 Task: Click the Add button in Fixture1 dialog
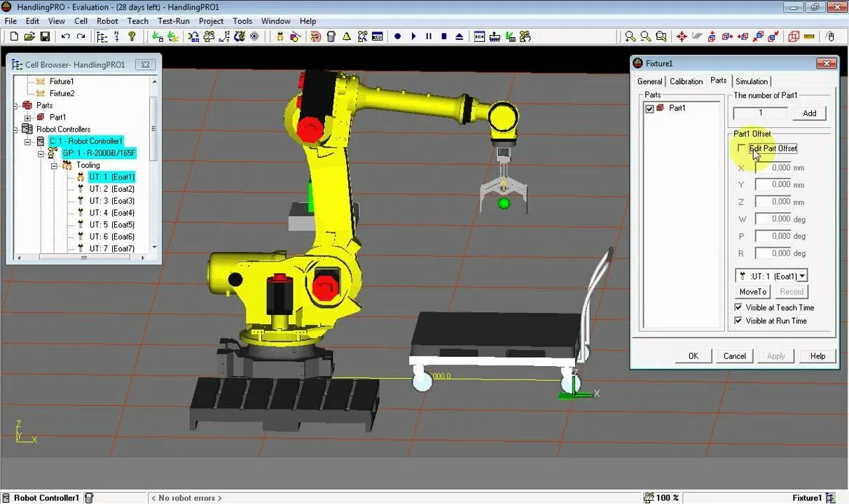[x=809, y=113]
